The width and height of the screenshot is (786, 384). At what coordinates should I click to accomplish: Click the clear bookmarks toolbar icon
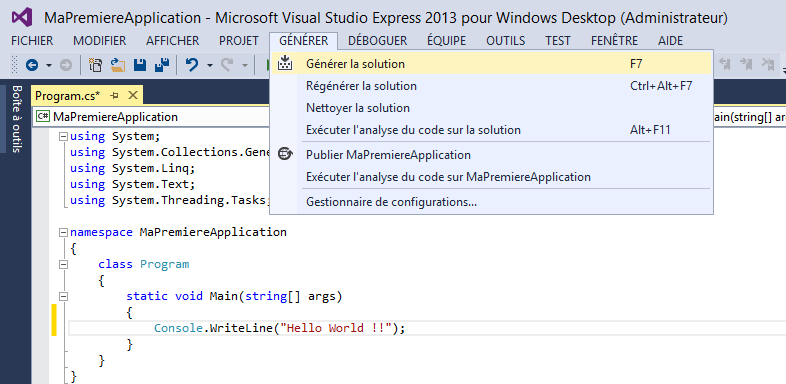click(768, 64)
